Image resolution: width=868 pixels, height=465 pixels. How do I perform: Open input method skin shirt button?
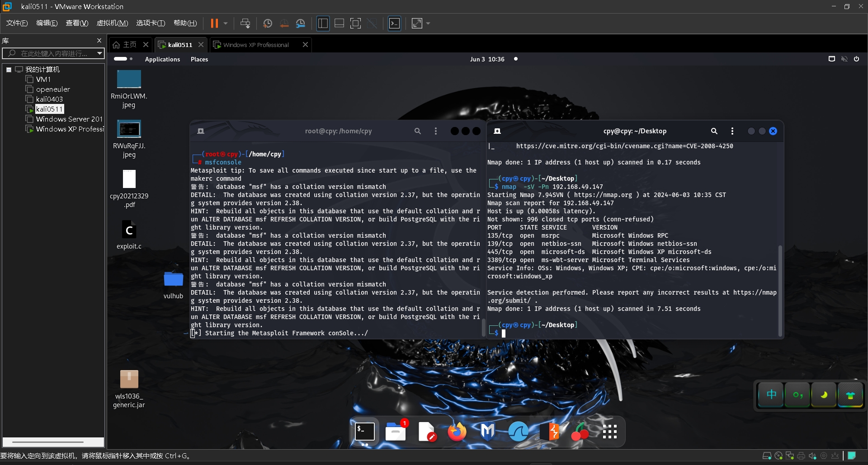pos(850,395)
